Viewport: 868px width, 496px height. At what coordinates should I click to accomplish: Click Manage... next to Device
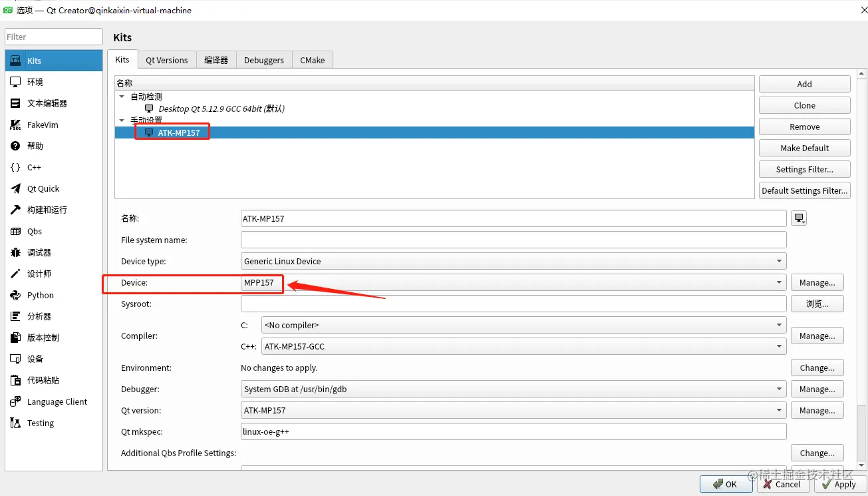[817, 282]
